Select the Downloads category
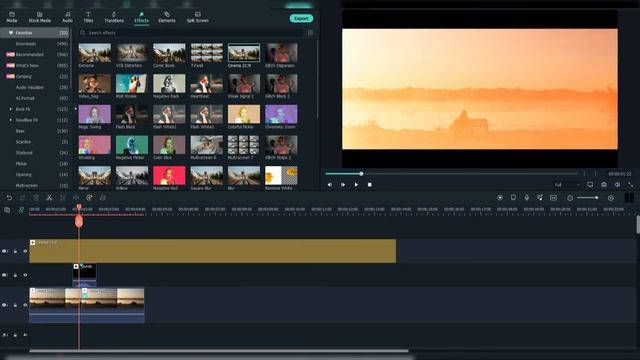640x360 pixels. (35, 44)
